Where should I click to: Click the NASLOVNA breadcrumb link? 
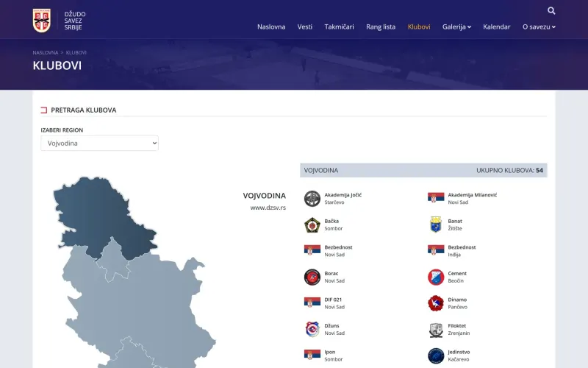click(46, 52)
